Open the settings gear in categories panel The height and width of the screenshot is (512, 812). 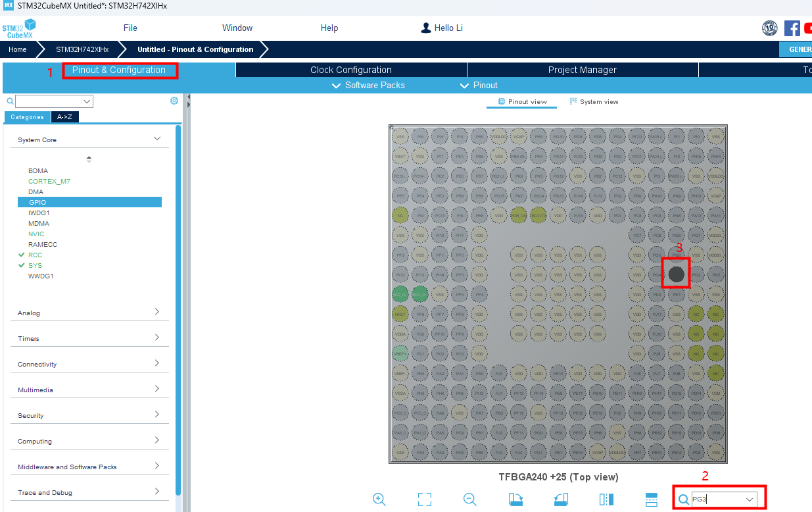[174, 101]
